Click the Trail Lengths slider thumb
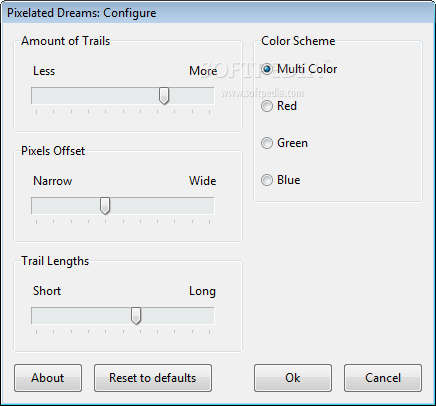The image size is (436, 406). [x=136, y=316]
